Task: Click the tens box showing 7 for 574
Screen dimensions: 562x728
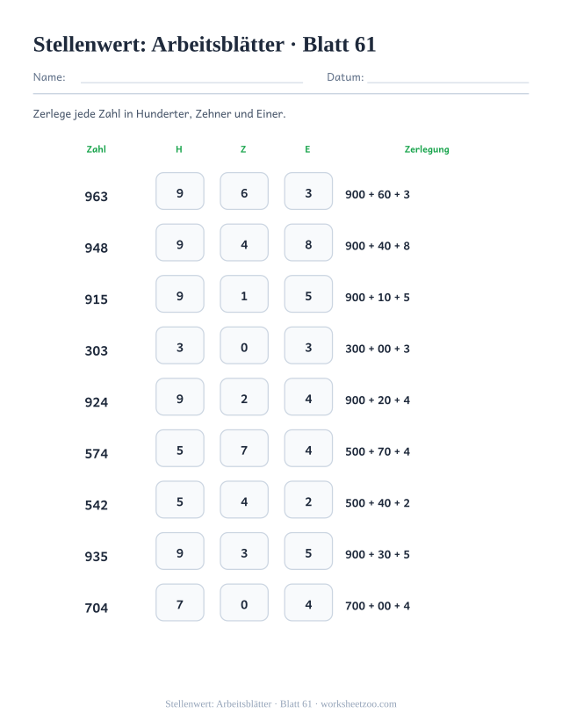Action: pos(244,449)
